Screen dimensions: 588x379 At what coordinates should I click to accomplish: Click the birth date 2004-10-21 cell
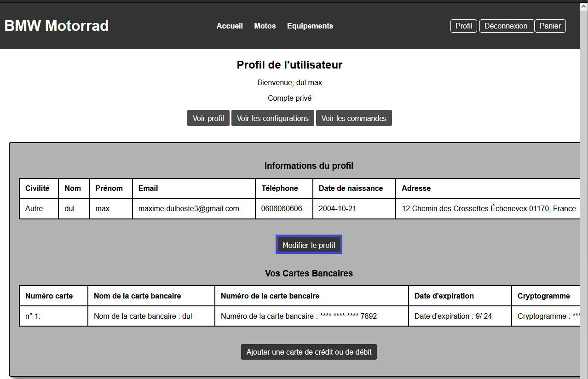(337, 208)
